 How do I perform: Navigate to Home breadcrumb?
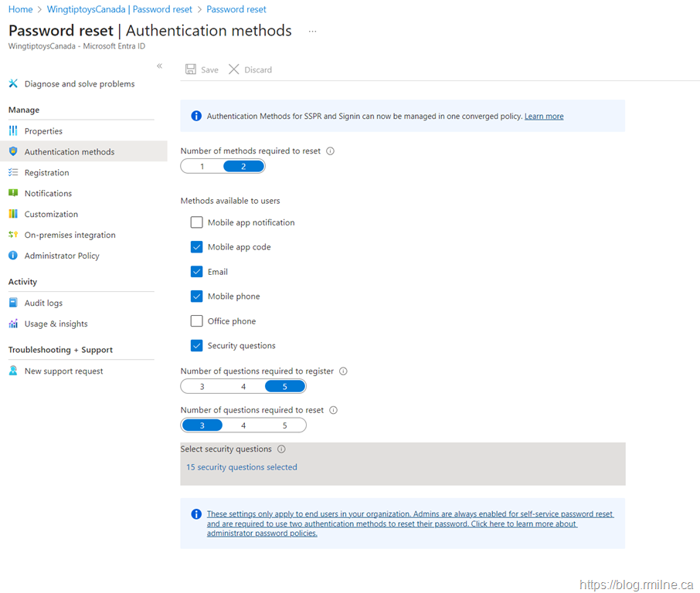21,9
